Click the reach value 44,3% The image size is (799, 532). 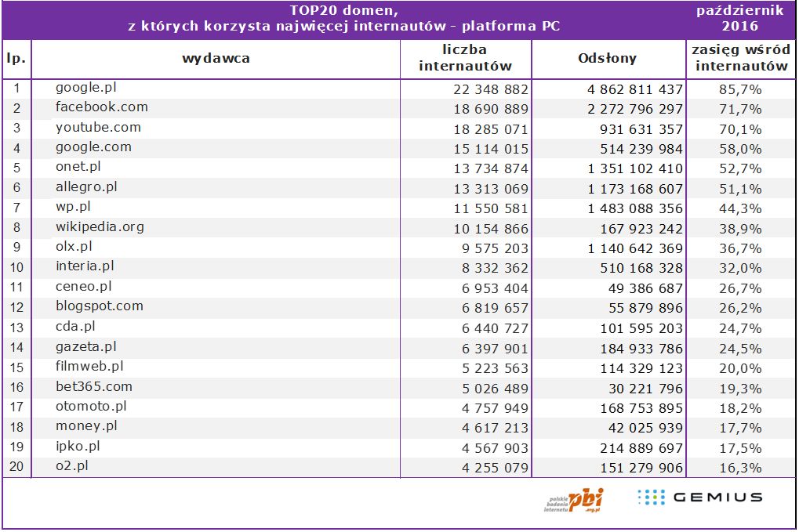[x=740, y=208]
